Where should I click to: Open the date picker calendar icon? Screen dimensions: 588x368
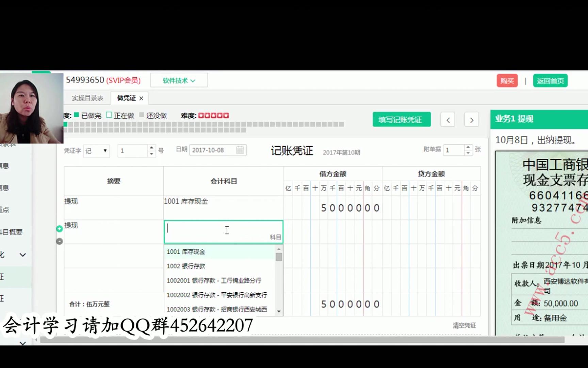[x=239, y=150]
